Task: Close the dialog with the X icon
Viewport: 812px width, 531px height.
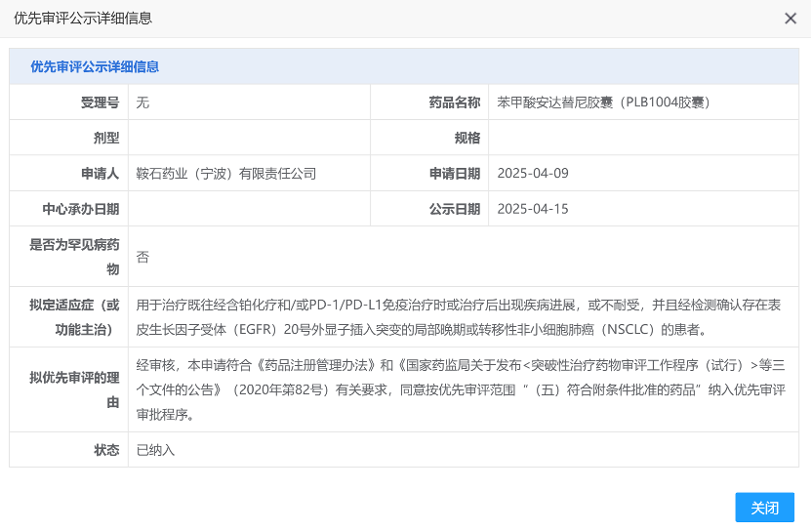Action: [791, 19]
